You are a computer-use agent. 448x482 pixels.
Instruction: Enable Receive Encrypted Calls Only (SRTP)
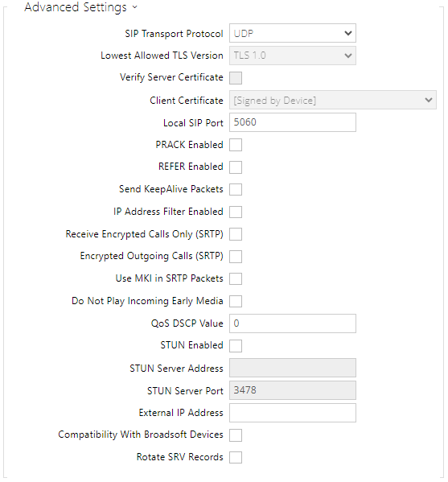[236, 234]
